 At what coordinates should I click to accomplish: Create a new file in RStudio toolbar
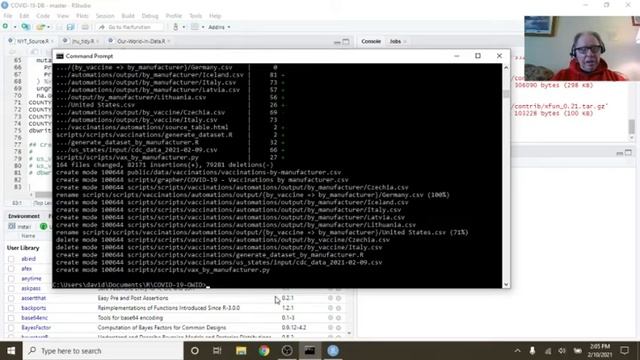[5, 27]
